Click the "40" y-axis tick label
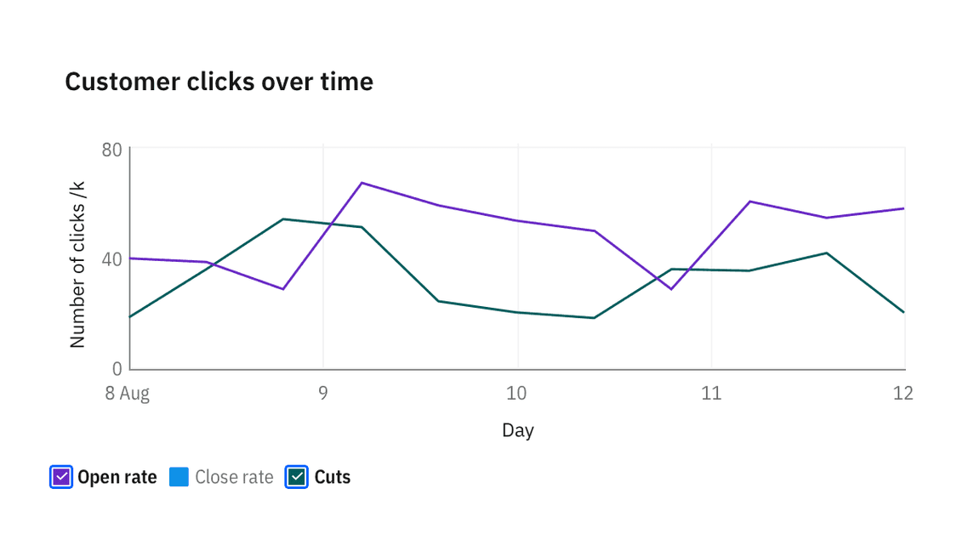 tap(112, 259)
